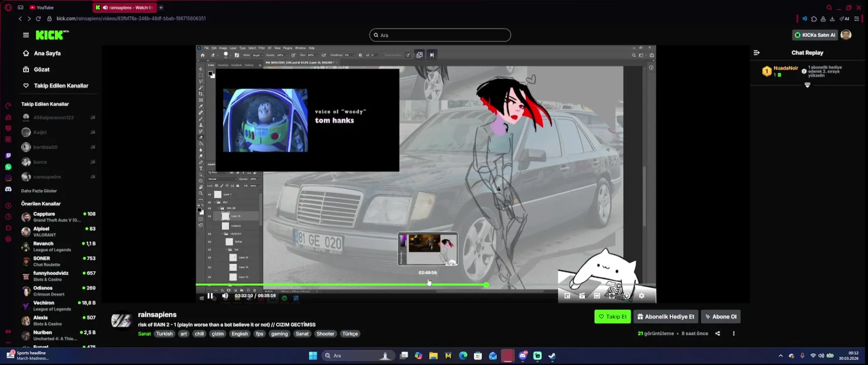The image size is (868, 365).
Task: Open Odisnos Crimson Desert channel
Action: click(58, 291)
